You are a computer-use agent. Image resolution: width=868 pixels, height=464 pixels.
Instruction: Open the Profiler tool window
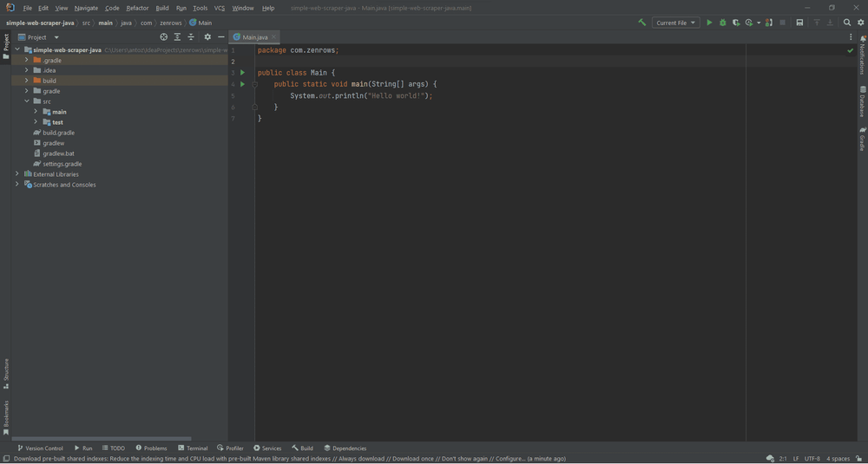click(x=230, y=448)
